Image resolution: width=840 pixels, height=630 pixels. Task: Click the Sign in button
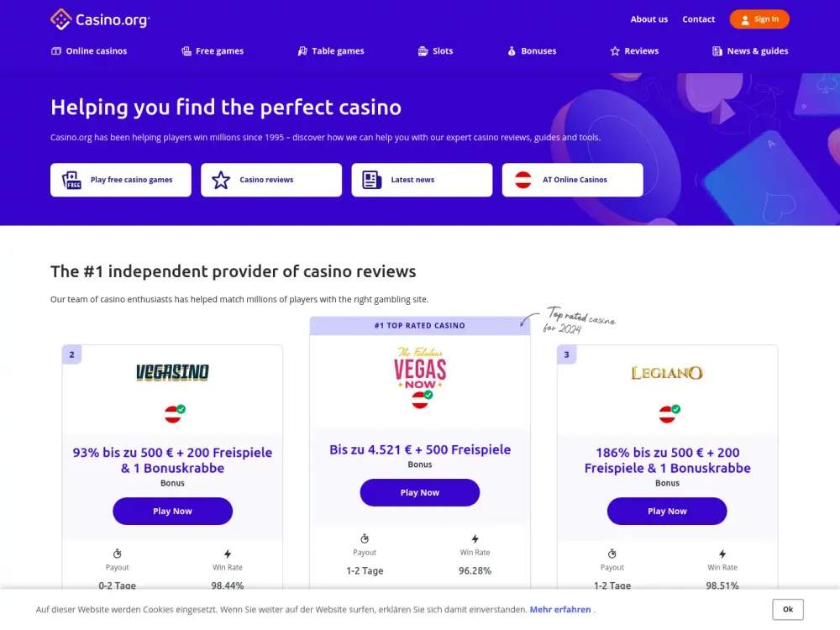pos(759,18)
